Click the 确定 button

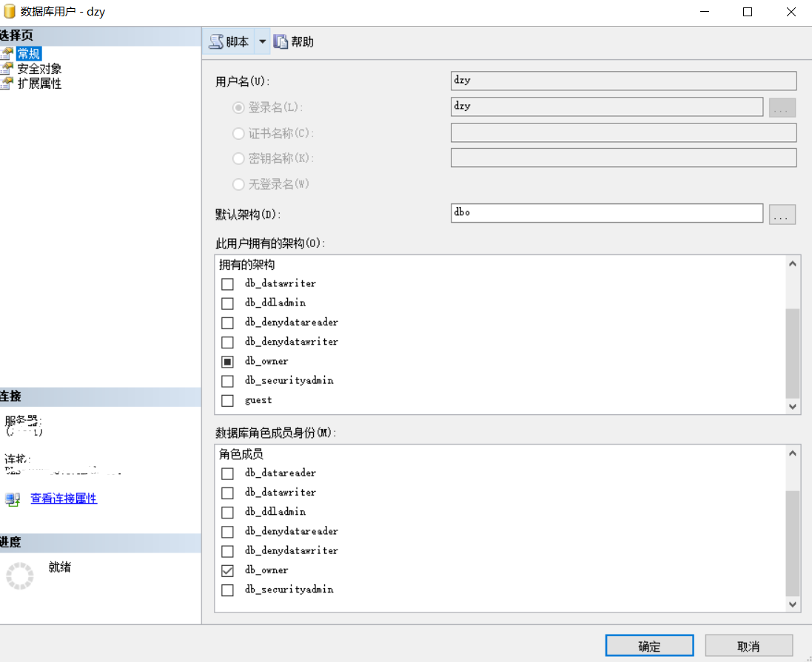(x=649, y=645)
